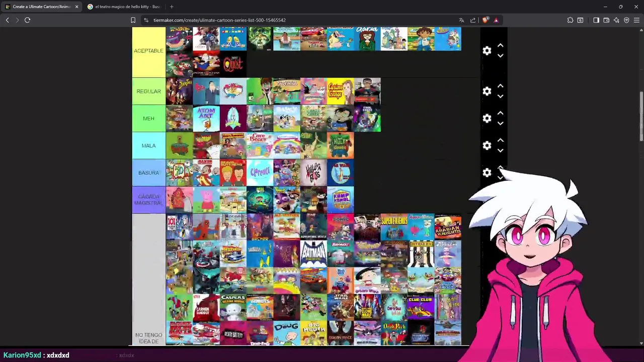Move REGULAR tier down with arrow
Image resolution: width=644 pixels, height=362 pixels.
coord(500,97)
